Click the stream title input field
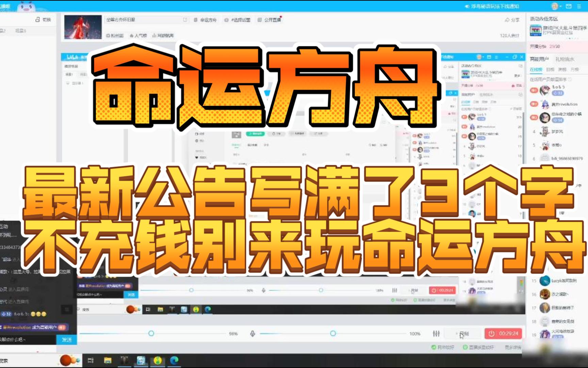The width and height of the screenshot is (588, 368). (x=146, y=20)
